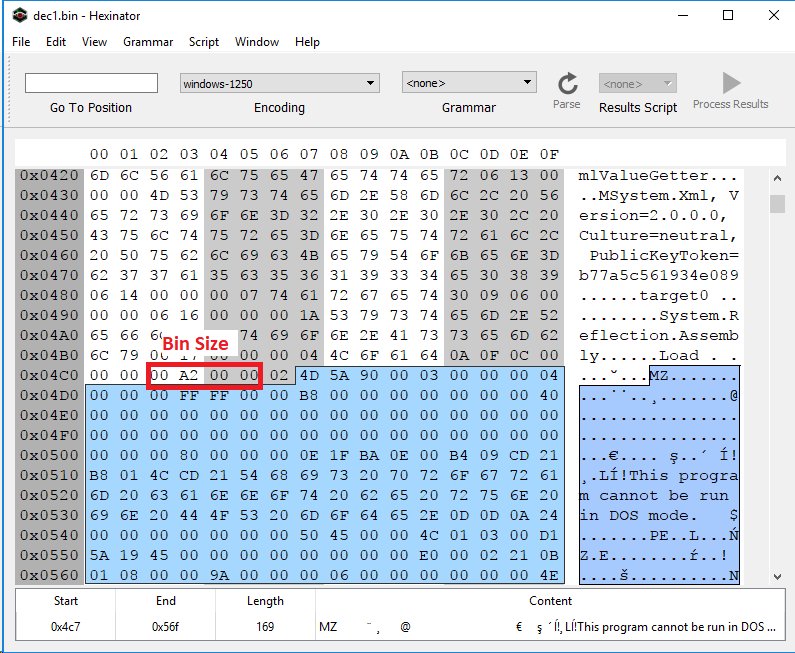Click the Go To Position input field
The height and width of the screenshot is (653, 795).
(91, 83)
